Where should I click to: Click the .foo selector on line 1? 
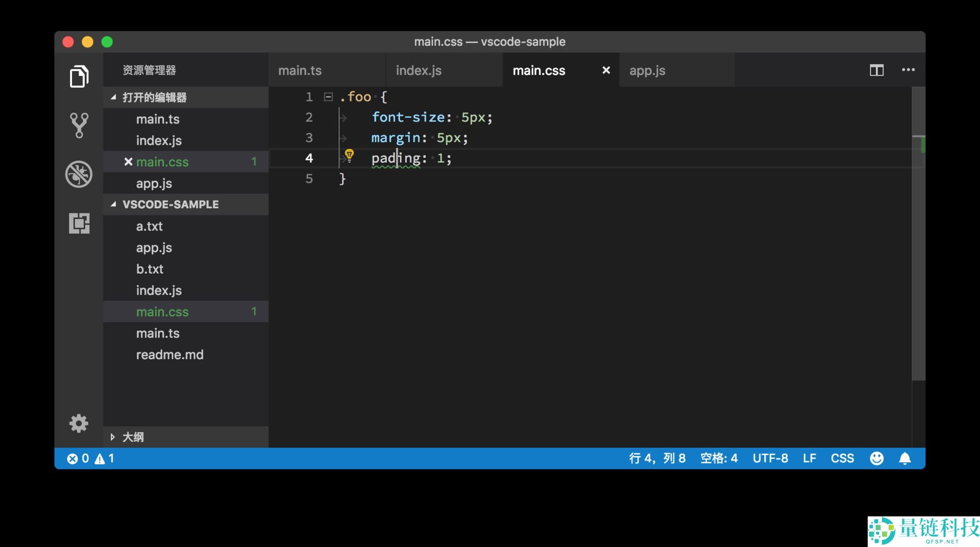(355, 97)
